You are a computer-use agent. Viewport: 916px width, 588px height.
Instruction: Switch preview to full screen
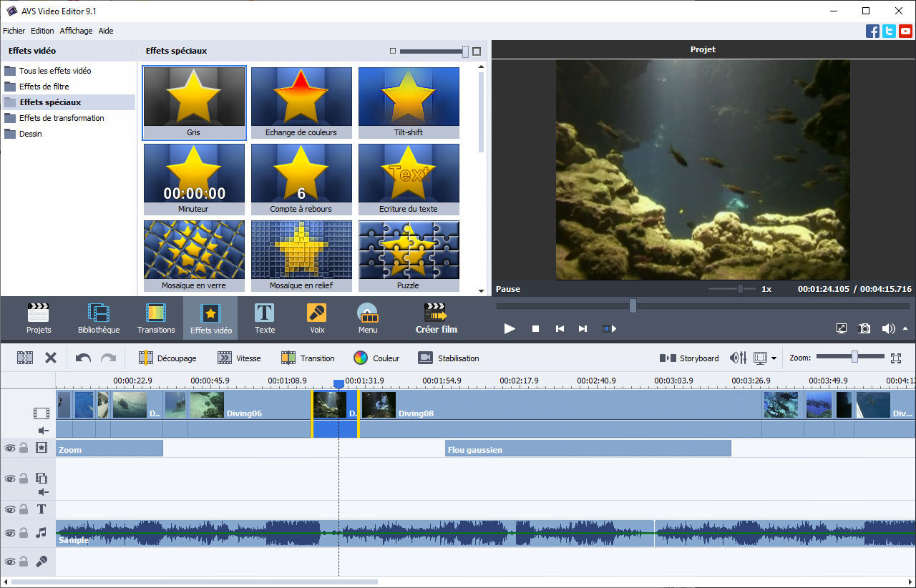(842, 328)
